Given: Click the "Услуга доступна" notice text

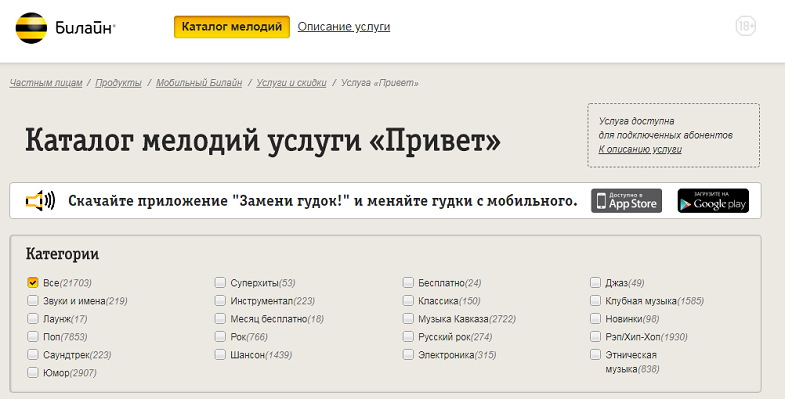Looking at the screenshot, I should (x=636, y=121).
